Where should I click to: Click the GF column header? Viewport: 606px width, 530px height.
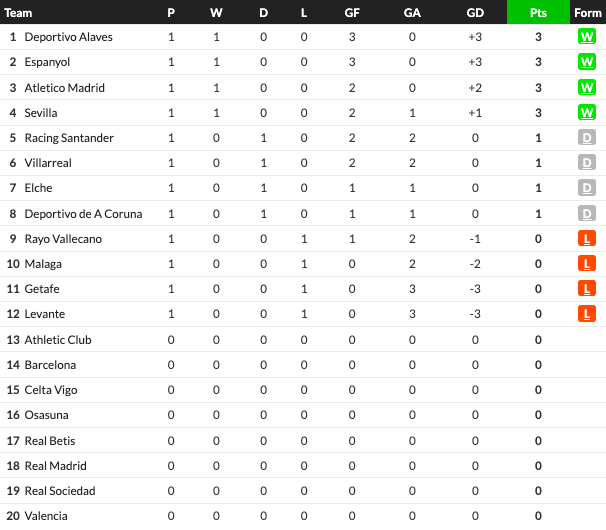[352, 13]
